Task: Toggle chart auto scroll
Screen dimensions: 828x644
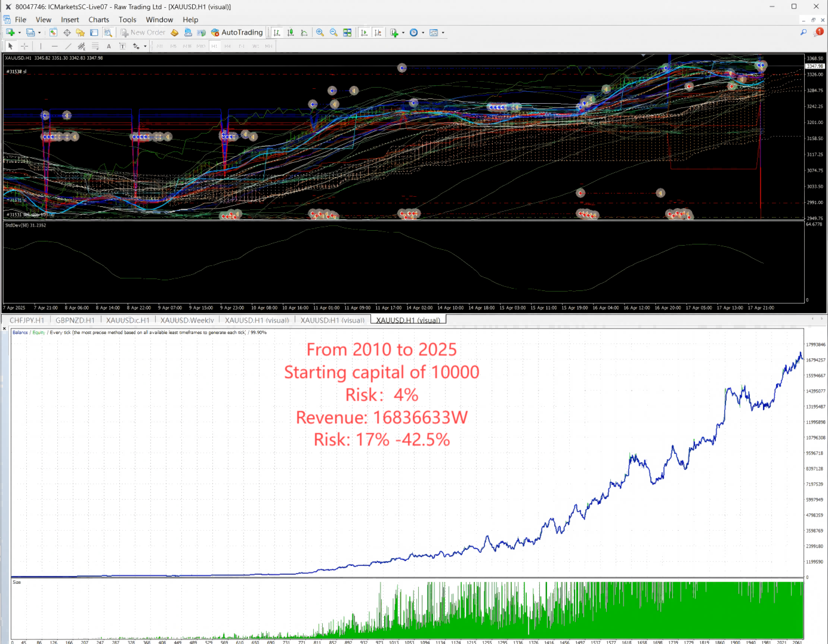Action: pos(364,33)
